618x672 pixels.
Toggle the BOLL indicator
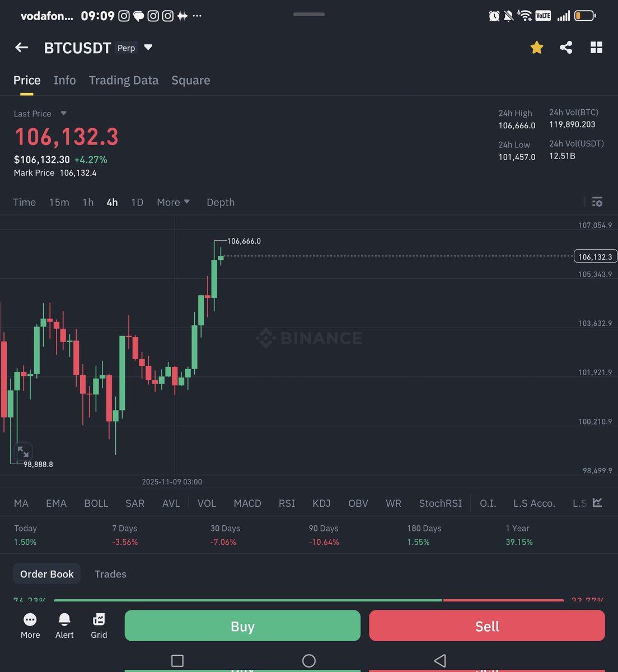[x=96, y=503]
